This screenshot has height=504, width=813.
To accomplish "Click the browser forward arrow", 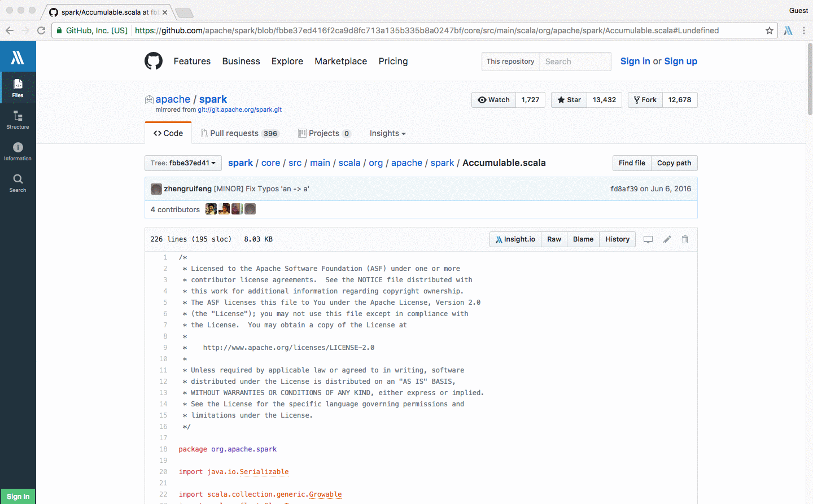I will (x=25, y=30).
